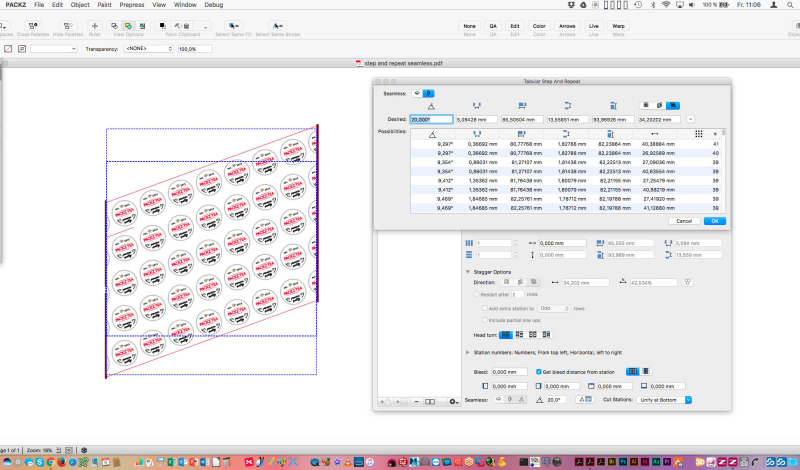This screenshot has width=800, height=470.
Task: Click the yellow highlighted View Options icon
Action: (128, 26)
